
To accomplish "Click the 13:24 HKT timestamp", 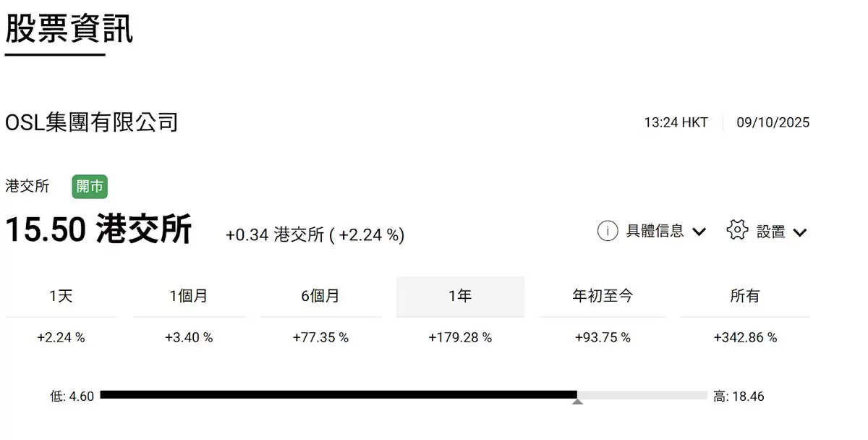I will click(x=676, y=122).
